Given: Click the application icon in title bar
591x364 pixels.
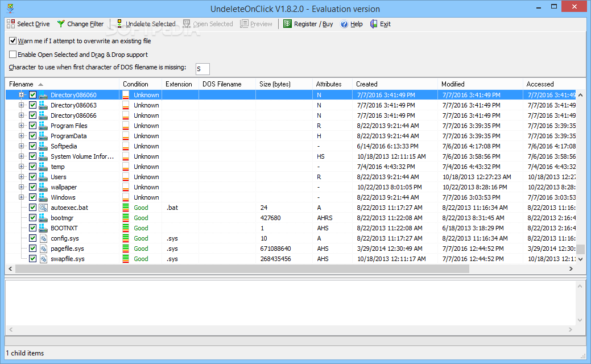Looking at the screenshot, I should click(x=11, y=8).
